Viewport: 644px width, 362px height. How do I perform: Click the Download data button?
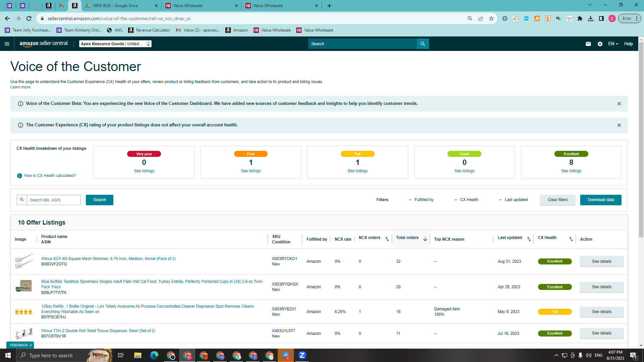point(601,200)
